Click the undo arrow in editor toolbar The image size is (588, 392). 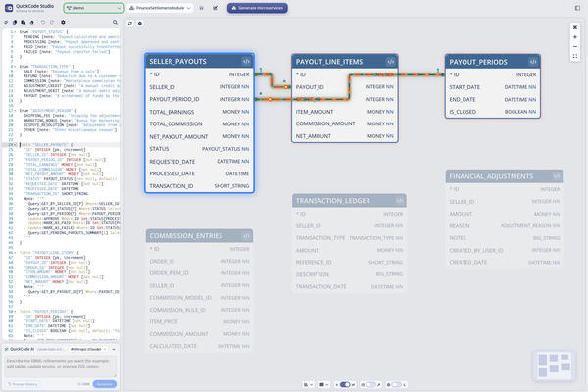point(43,23)
